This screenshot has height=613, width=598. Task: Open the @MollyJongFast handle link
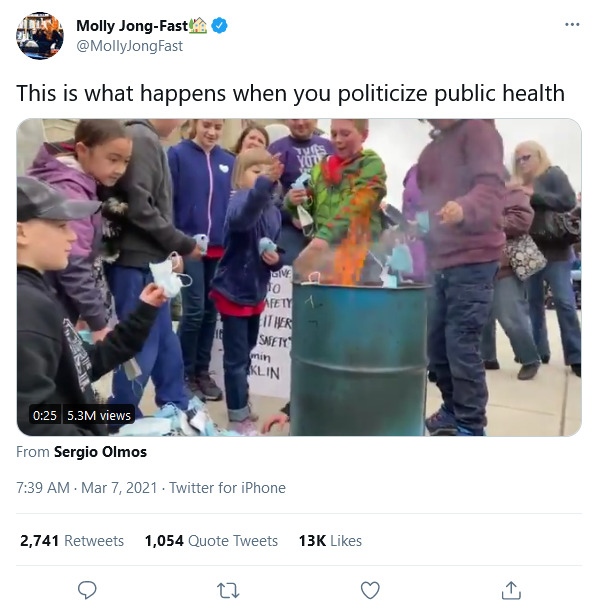coord(129,46)
